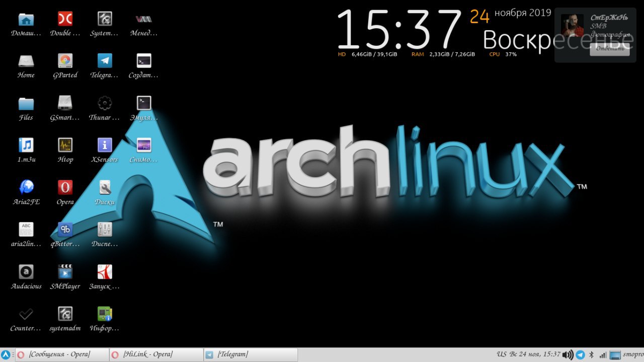Launch Double Commander from the desktop

65,19
